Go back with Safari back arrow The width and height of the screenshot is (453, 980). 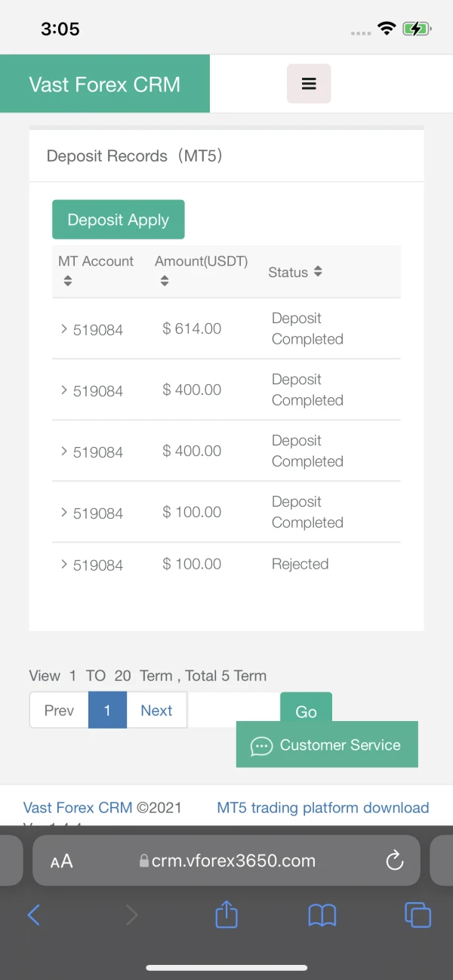(34, 915)
